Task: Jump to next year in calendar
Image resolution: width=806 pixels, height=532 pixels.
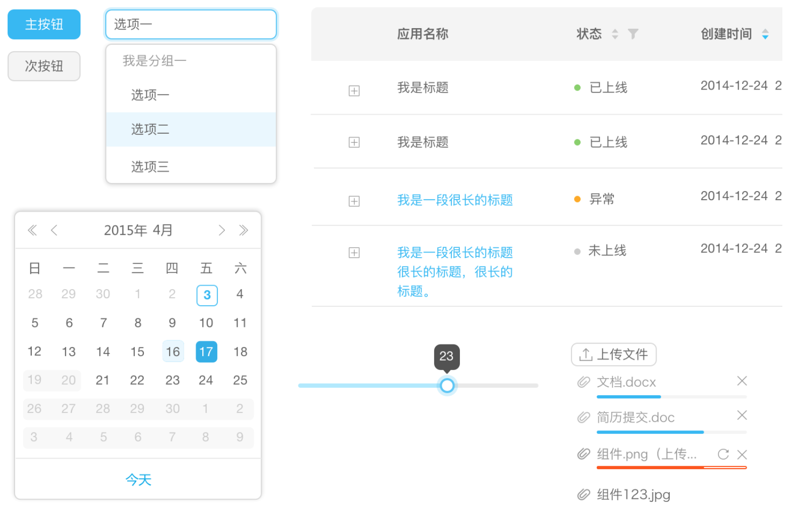Action: click(x=244, y=230)
